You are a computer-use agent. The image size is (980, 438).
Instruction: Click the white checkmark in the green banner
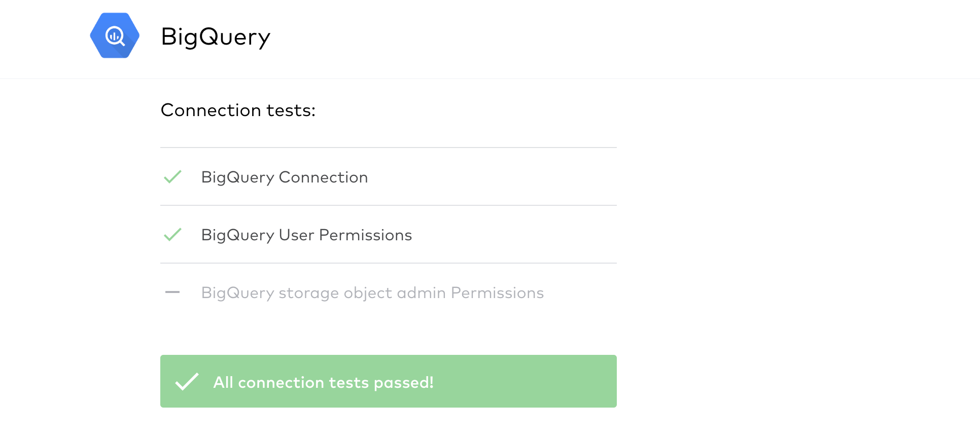tap(187, 382)
